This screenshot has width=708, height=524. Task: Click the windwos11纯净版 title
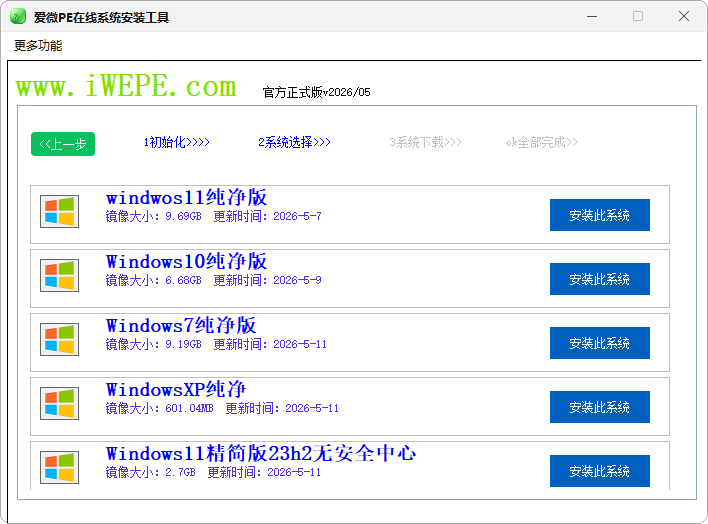pos(186,197)
